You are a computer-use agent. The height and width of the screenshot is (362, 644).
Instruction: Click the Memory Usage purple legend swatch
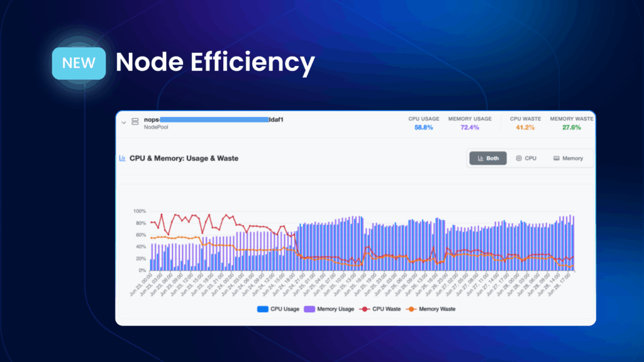tap(309, 309)
